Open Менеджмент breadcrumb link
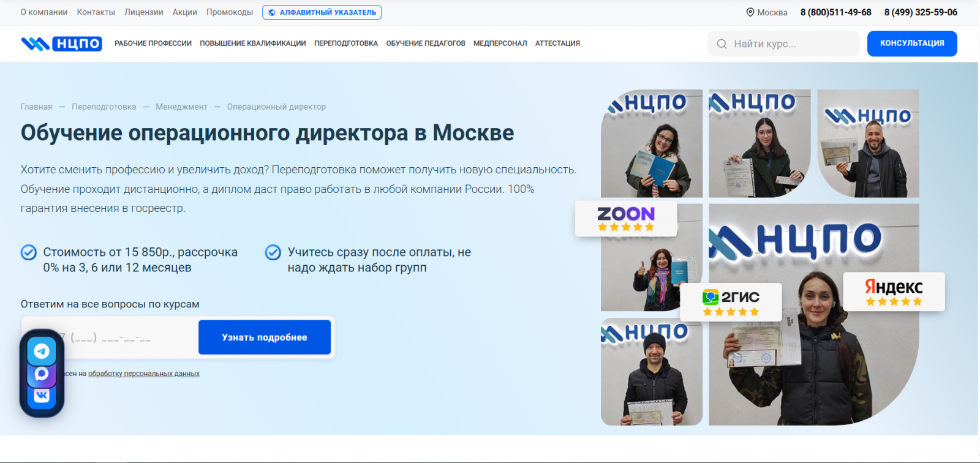Screen dimensions: 980x463 181,107
